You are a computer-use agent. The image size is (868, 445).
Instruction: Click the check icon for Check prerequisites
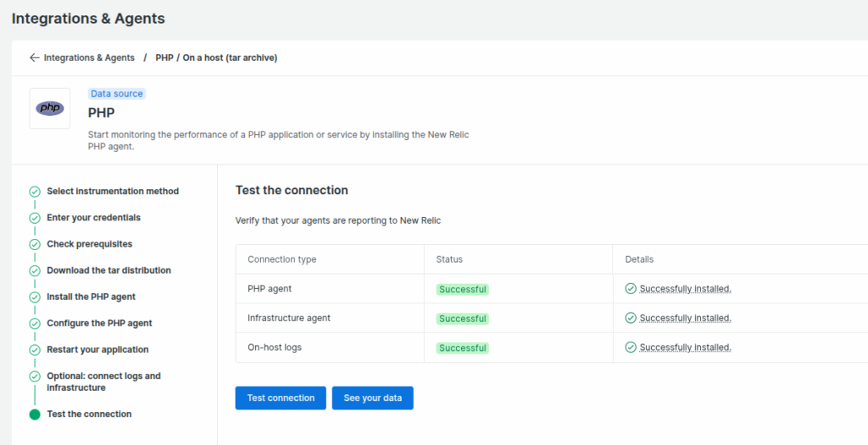pyautogui.click(x=35, y=245)
